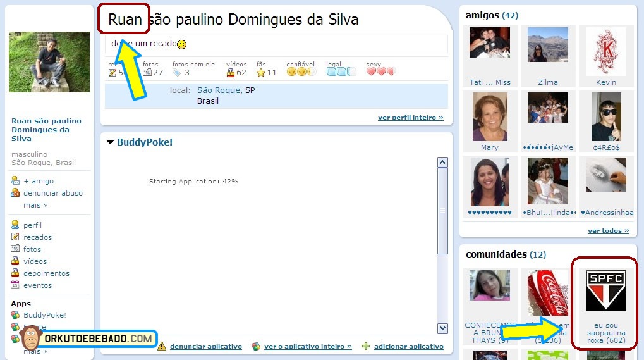Collapse the BuddyPoke! section triangle

pyautogui.click(x=110, y=142)
